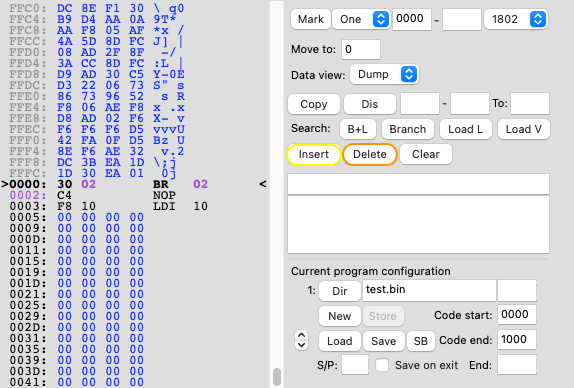Click the program slot up/down stepper

(x=301, y=340)
